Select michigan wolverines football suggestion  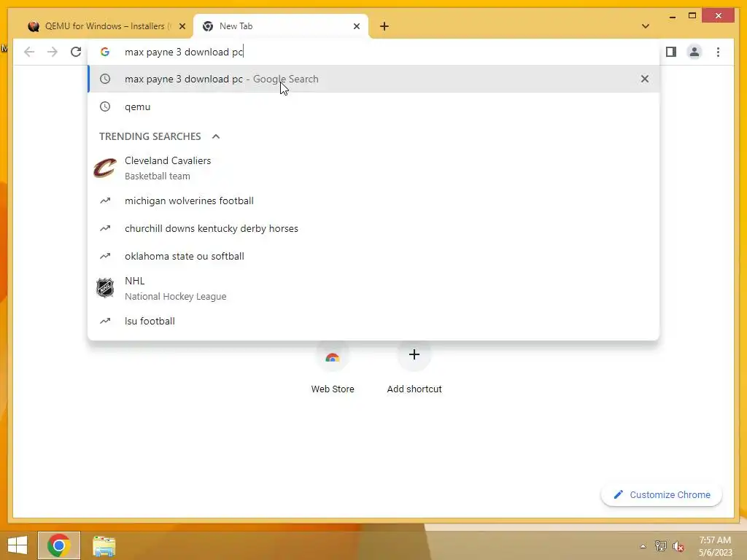(373, 201)
